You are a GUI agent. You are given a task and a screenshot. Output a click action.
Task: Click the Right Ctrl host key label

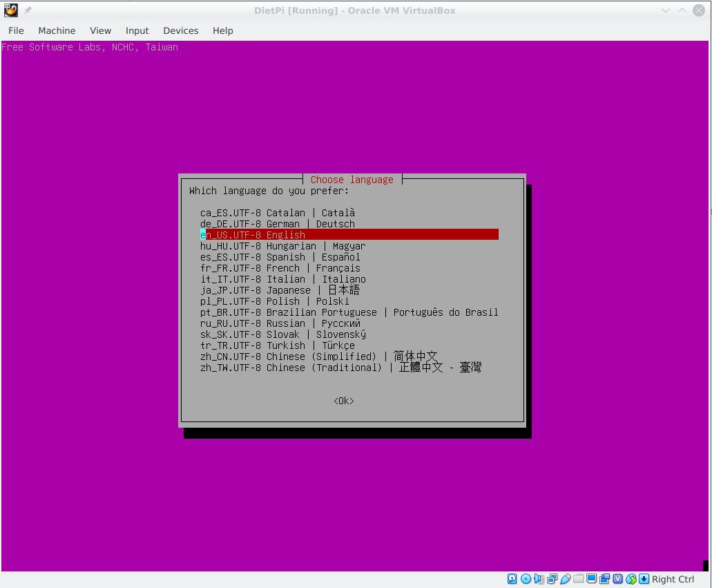pos(673,579)
